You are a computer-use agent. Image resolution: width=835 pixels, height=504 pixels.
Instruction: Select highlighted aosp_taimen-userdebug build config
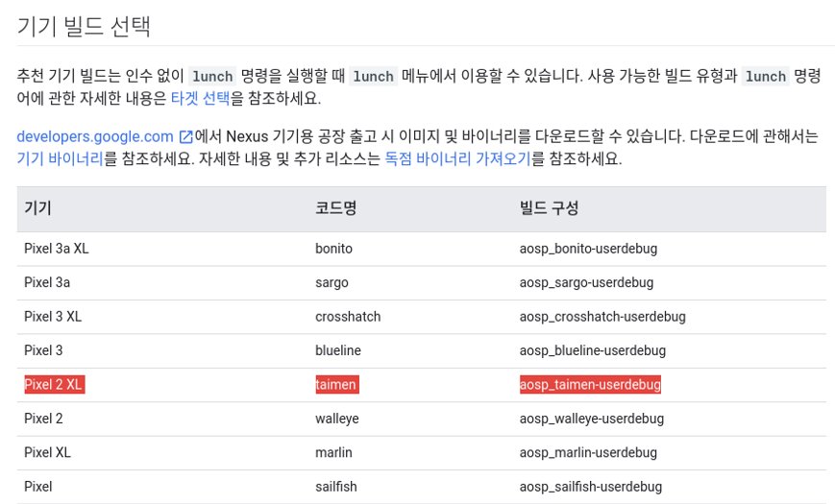(590, 385)
